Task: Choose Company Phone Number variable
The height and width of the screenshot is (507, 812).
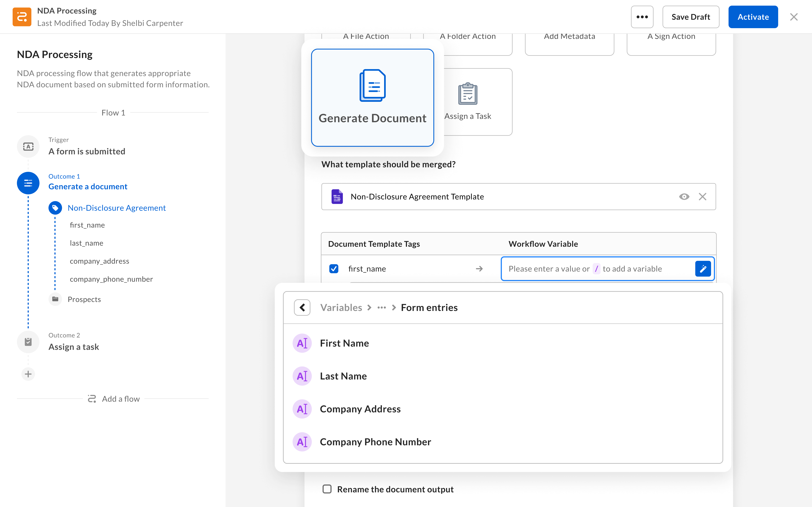Action: coord(375,442)
